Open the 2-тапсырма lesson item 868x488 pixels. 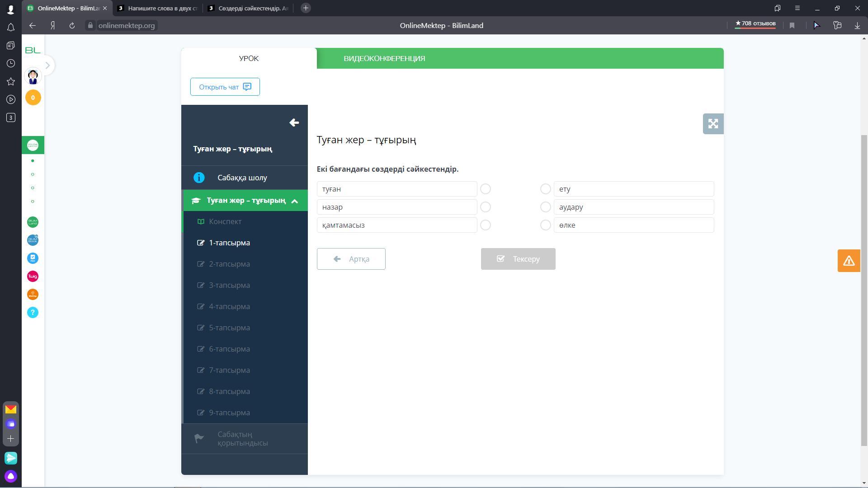[229, 264]
